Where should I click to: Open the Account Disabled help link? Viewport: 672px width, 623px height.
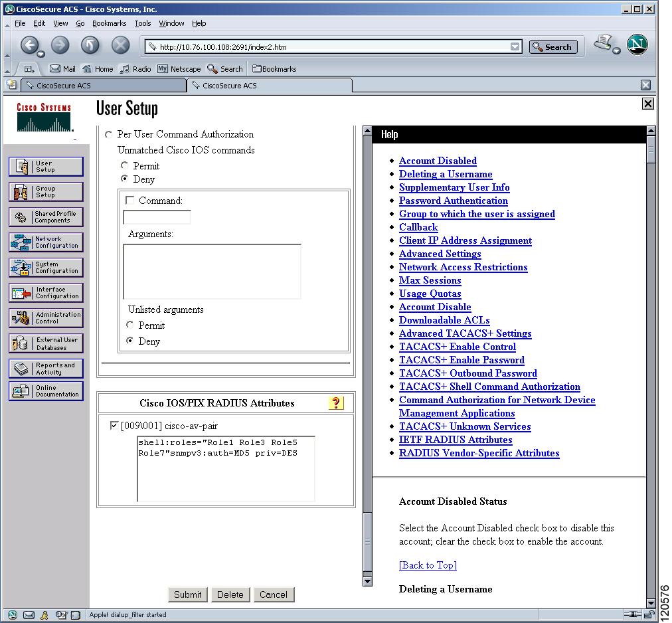438,161
